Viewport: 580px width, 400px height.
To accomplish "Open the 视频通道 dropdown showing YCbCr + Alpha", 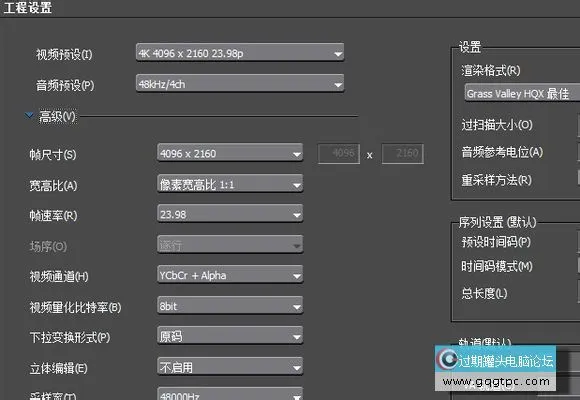I will click(230, 275).
